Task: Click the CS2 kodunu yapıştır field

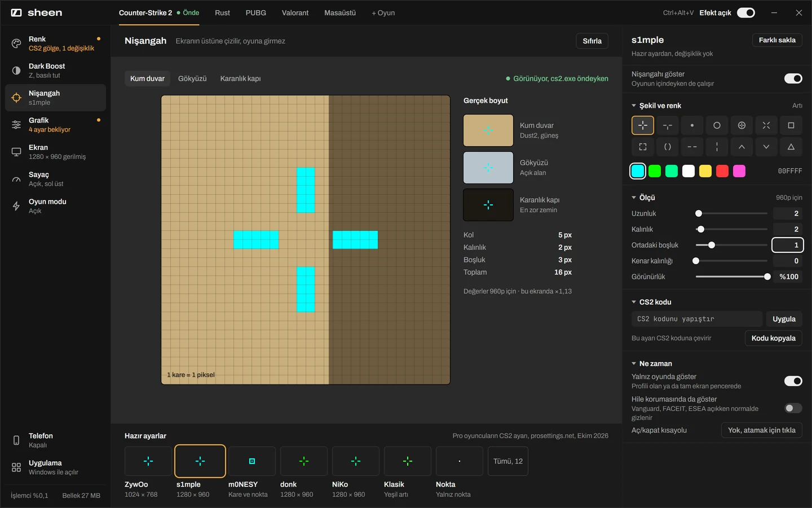Action: [x=697, y=319]
